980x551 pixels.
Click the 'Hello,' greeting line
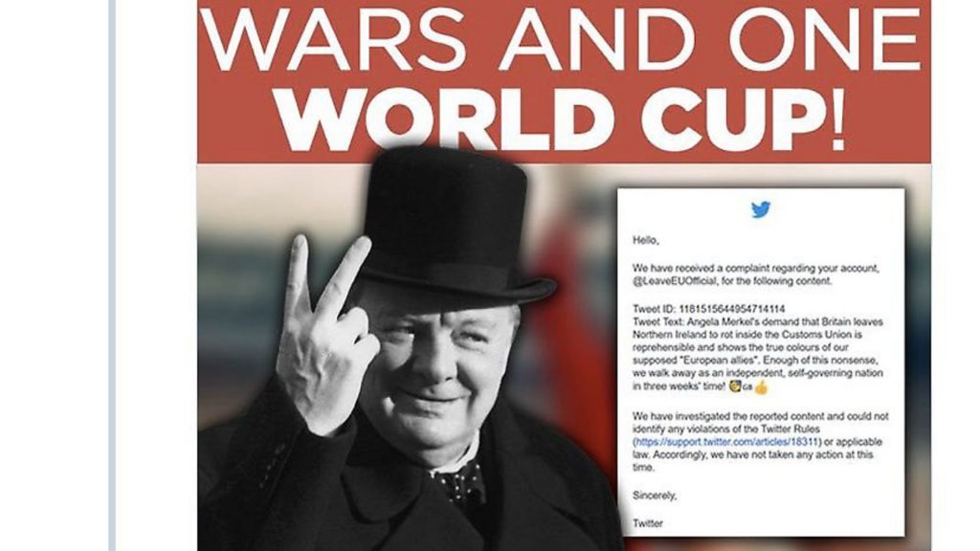click(646, 240)
